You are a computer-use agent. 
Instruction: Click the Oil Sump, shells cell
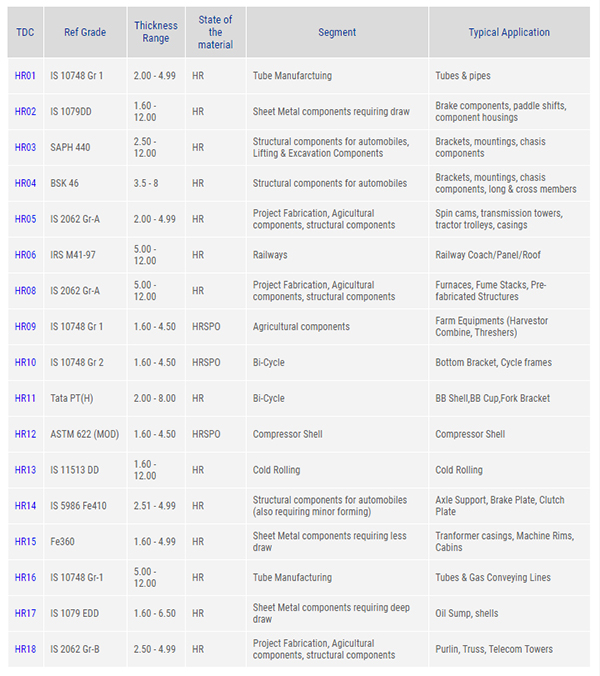coord(509,613)
